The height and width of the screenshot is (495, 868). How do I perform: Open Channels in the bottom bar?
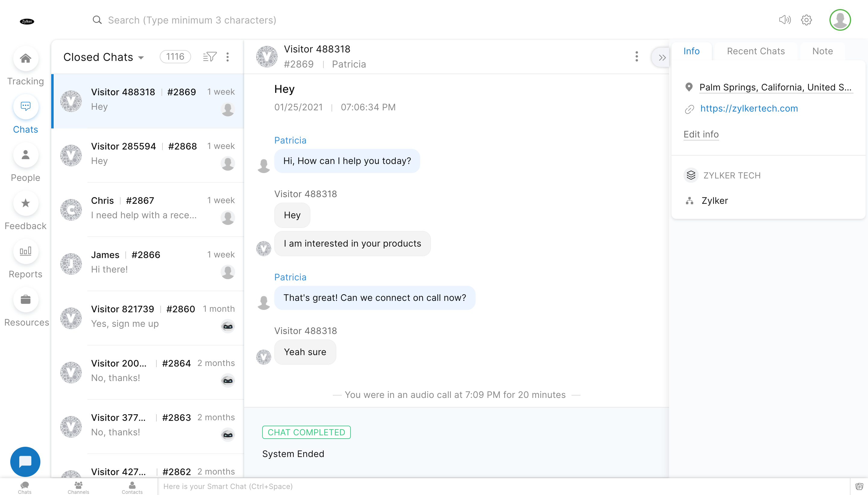(78, 487)
